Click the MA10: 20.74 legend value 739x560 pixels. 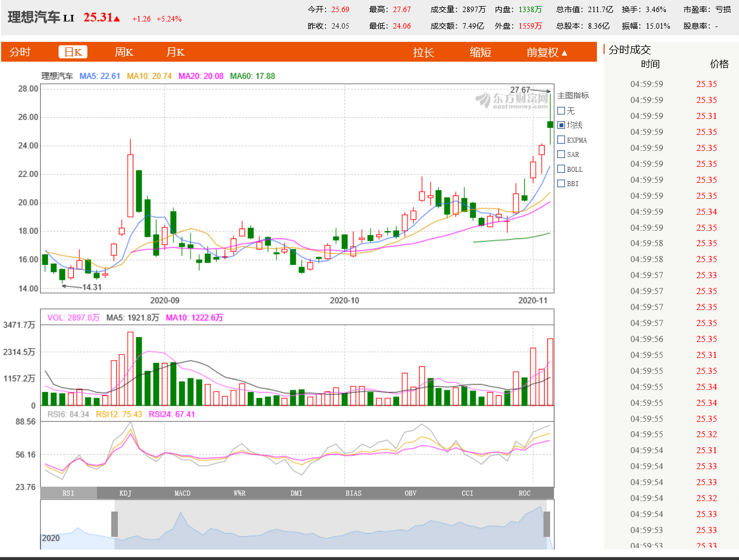pos(149,76)
